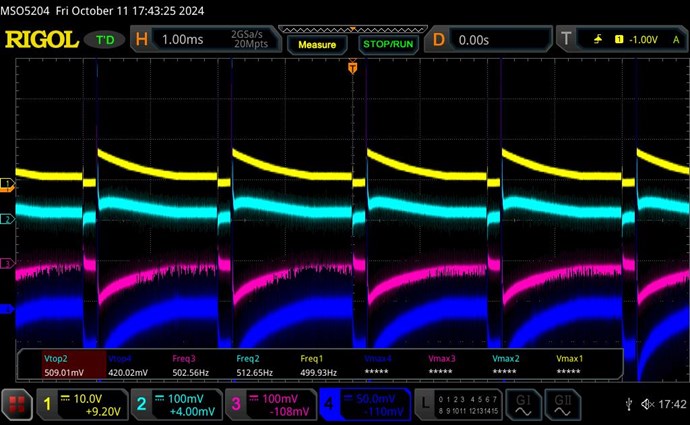The height and width of the screenshot is (425, 690).
Task: Tap the USB connection status icon
Action: pos(629,404)
